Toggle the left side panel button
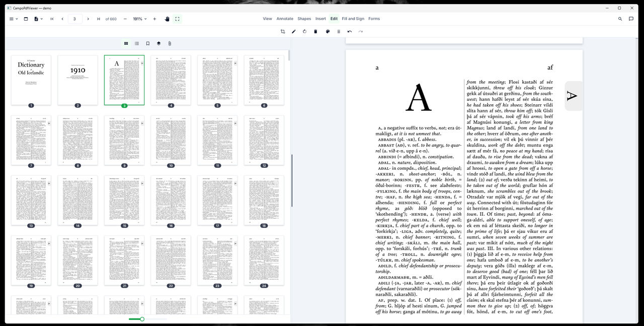 coord(26,19)
